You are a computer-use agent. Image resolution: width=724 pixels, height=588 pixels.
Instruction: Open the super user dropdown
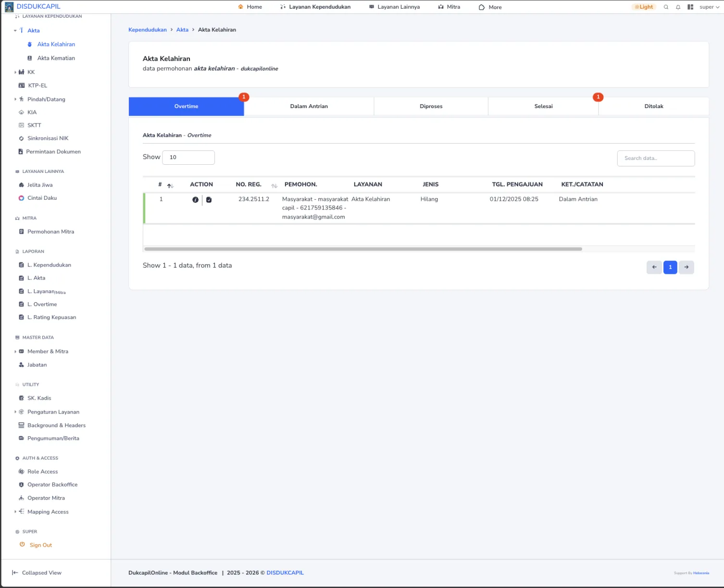coord(709,7)
